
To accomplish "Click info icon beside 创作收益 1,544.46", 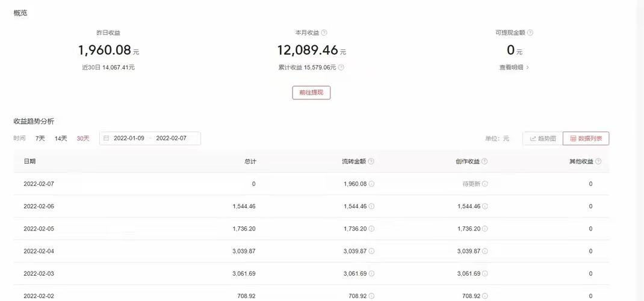I will click(485, 206).
